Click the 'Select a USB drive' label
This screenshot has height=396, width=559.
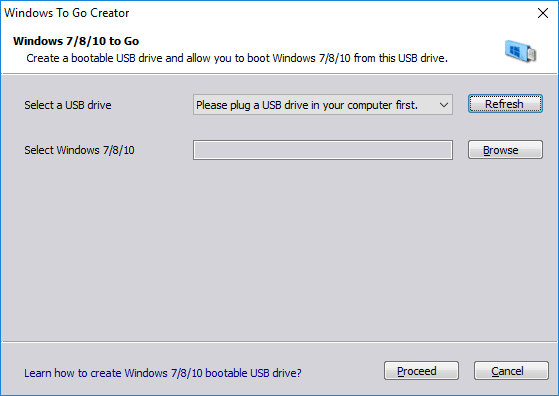(68, 105)
